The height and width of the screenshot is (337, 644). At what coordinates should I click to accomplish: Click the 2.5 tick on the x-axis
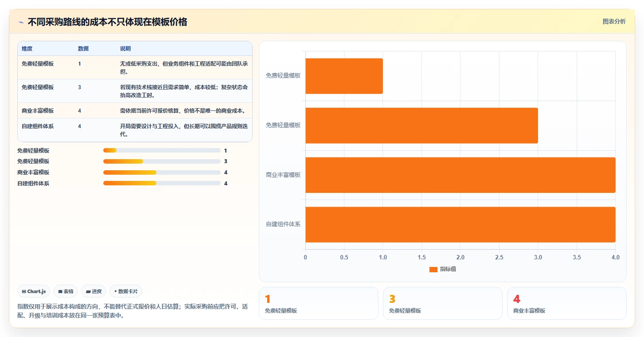pyautogui.click(x=499, y=257)
